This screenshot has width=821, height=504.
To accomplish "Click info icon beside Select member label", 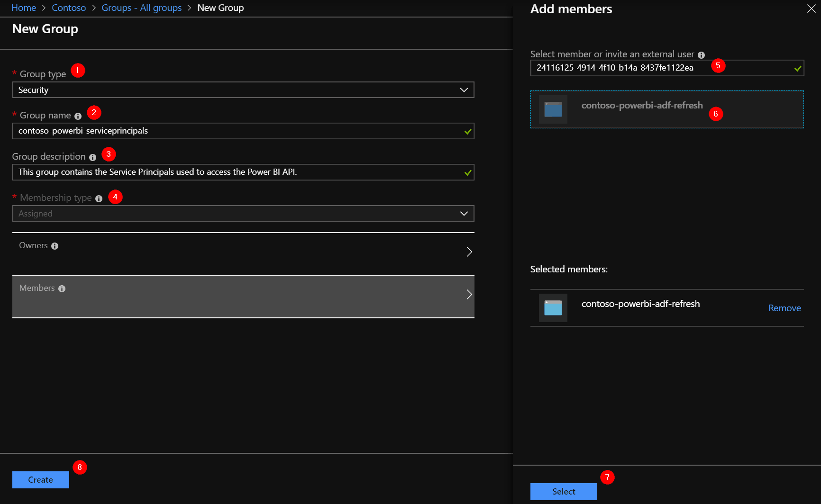I will [x=701, y=55].
